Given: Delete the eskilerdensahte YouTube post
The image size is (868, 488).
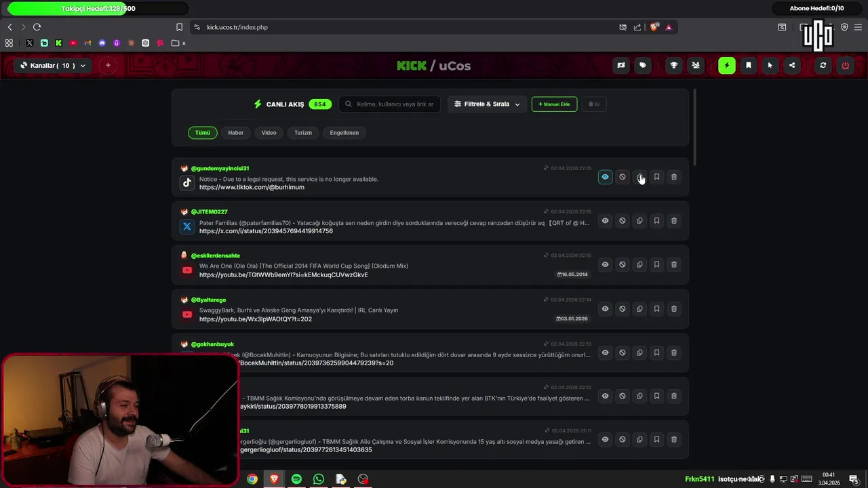Looking at the screenshot, I should pos(673,264).
